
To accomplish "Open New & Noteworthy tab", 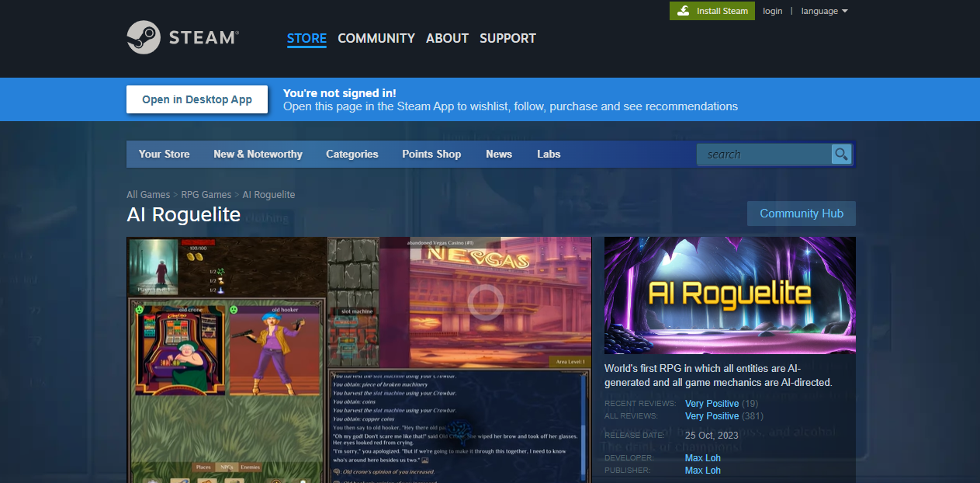I will [x=258, y=154].
